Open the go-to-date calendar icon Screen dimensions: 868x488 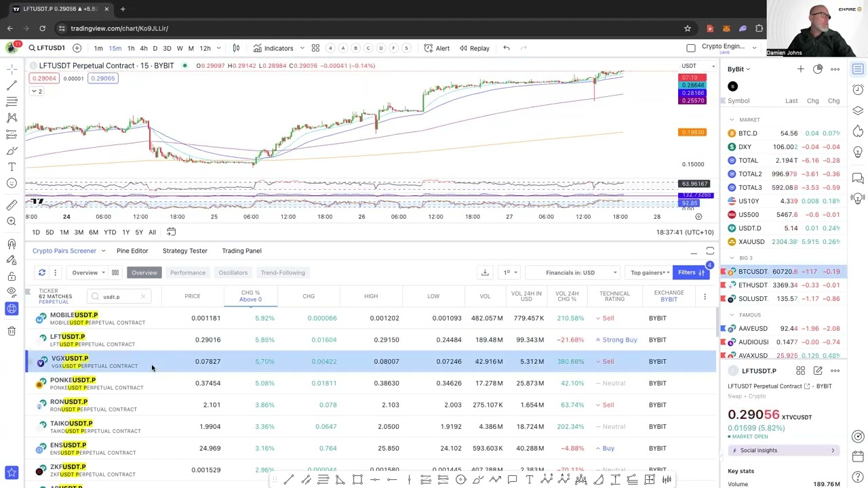(x=171, y=232)
